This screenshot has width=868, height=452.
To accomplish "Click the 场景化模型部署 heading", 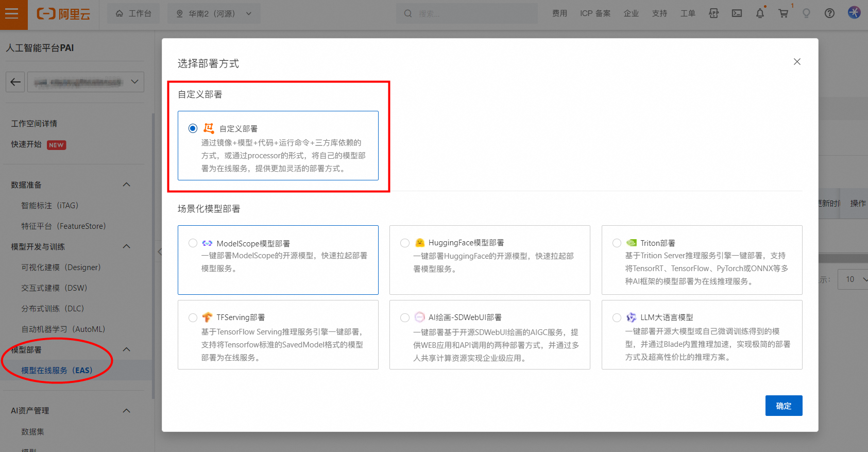I will click(x=209, y=209).
